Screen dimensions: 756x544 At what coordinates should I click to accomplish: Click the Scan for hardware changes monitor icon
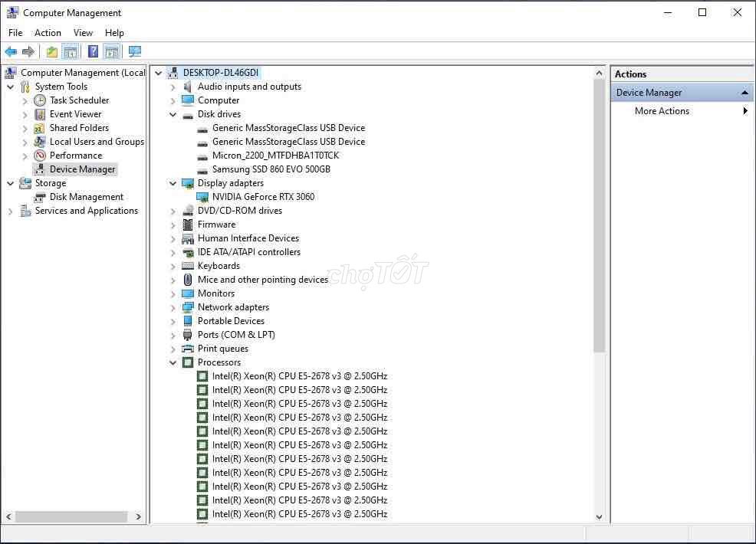click(x=134, y=51)
